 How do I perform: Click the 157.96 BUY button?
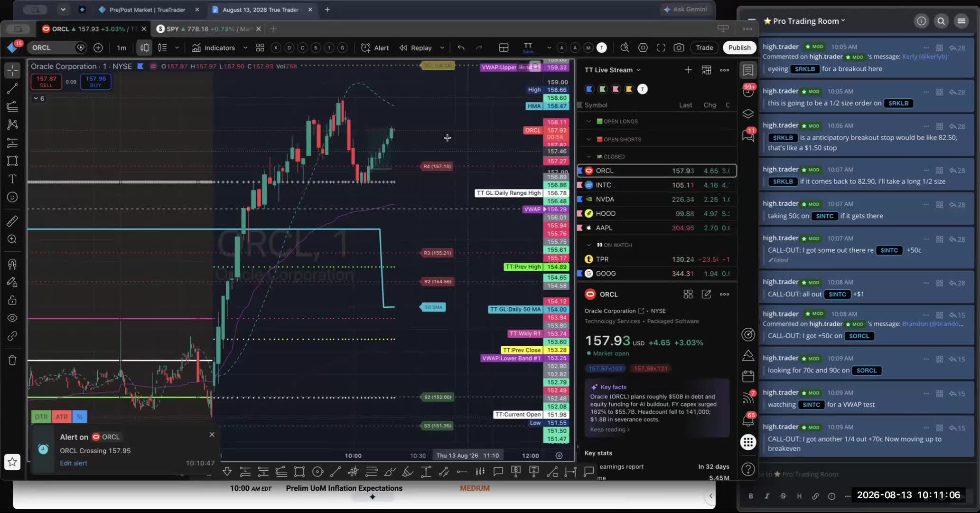tap(95, 82)
